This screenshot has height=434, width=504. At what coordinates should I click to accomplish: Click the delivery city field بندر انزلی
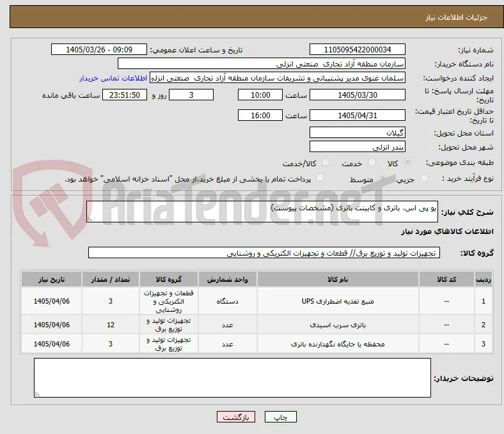pyautogui.click(x=358, y=146)
